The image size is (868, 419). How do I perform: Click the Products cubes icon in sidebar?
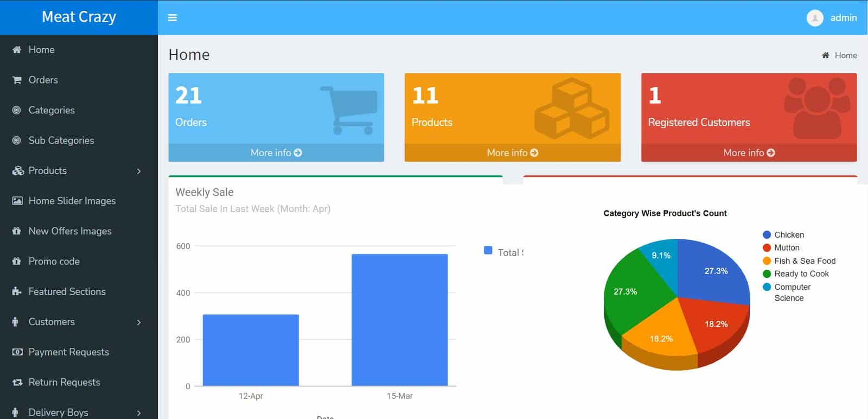pyautogui.click(x=18, y=171)
